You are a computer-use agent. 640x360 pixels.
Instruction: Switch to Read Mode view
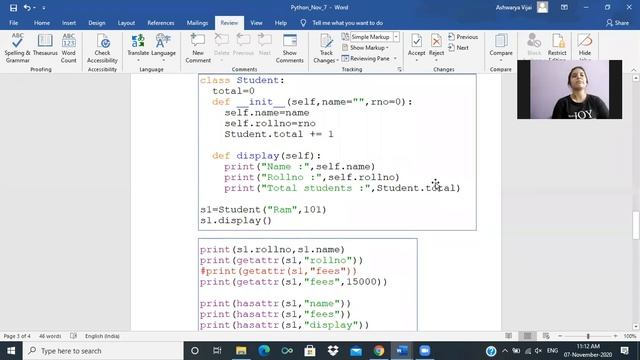(509, 336)
